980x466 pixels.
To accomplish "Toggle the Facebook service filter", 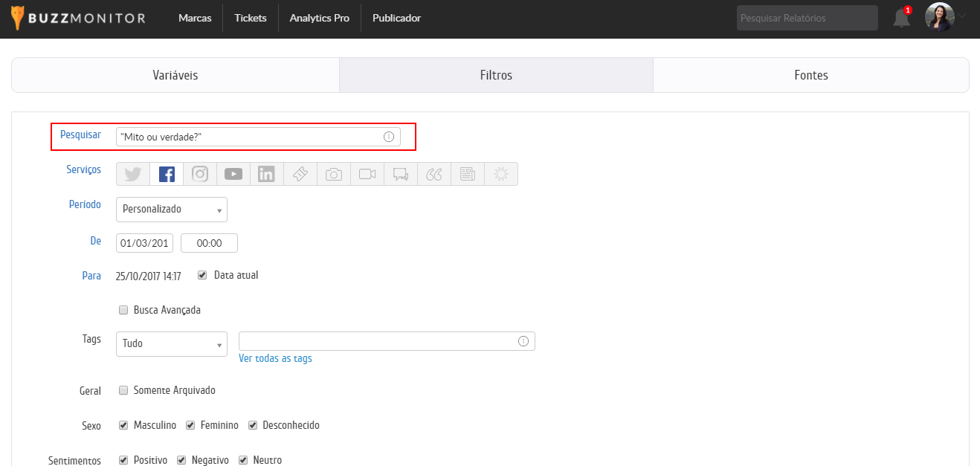I will click(x=167, y=174).
